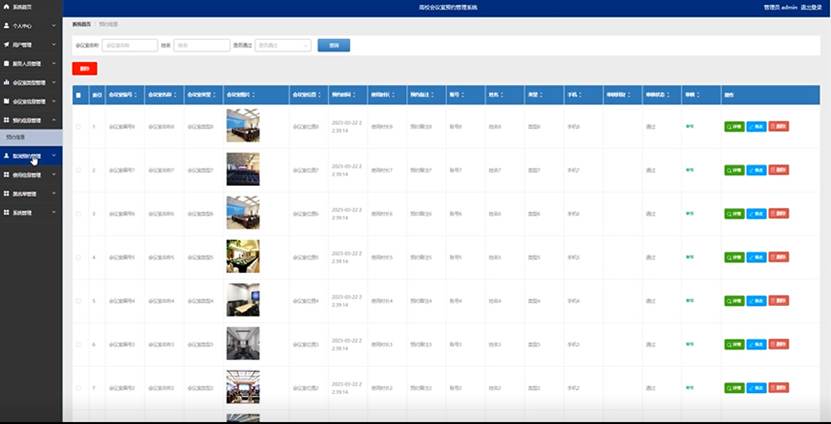
Task: Collapse the expanded 预约信息管理 chevron
Action: click(54, 120)
